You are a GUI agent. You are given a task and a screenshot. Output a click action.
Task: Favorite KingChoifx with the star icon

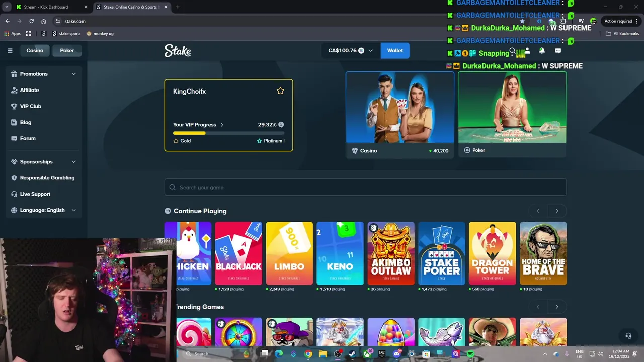tap(280, 91)
